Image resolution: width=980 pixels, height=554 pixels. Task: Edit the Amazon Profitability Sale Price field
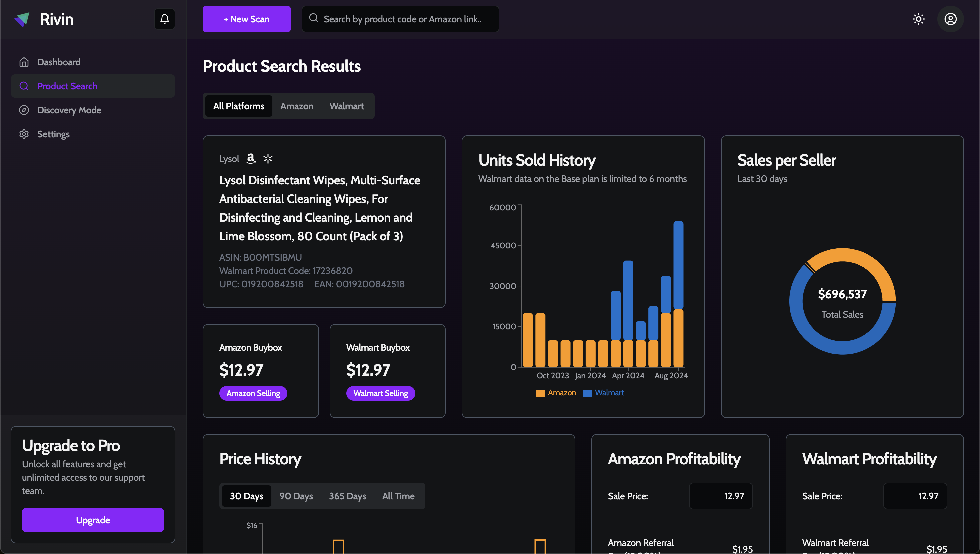tap(720, 496)
